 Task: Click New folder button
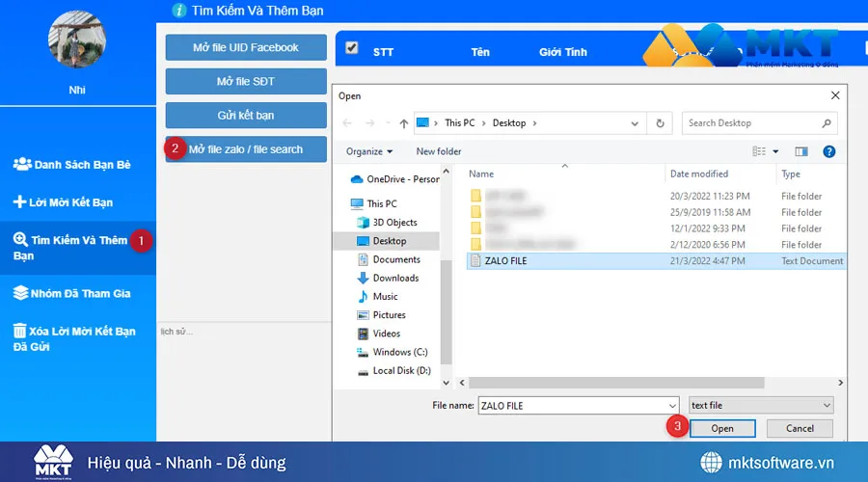pos(439,151)
